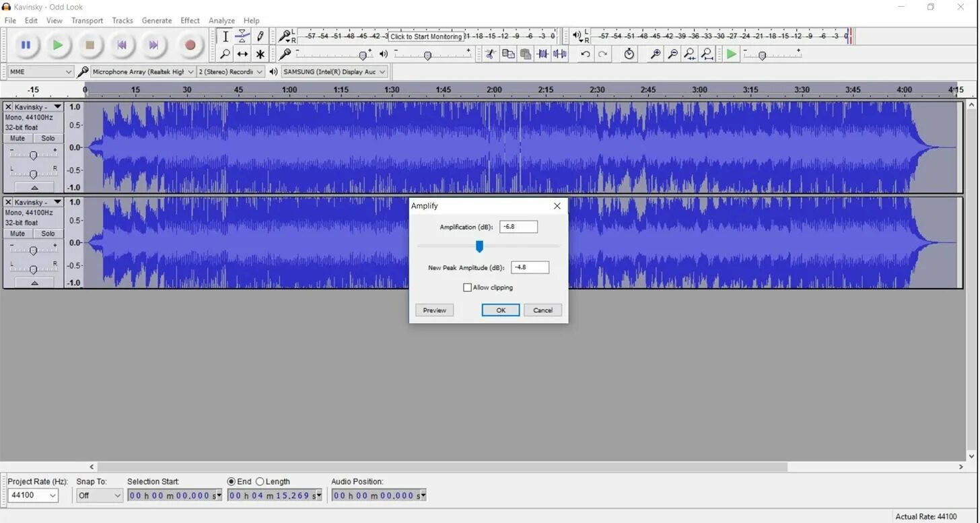This screenshot has height=523, width=980.
Task: Select the Length radio button
Action: tap(260, 481)
